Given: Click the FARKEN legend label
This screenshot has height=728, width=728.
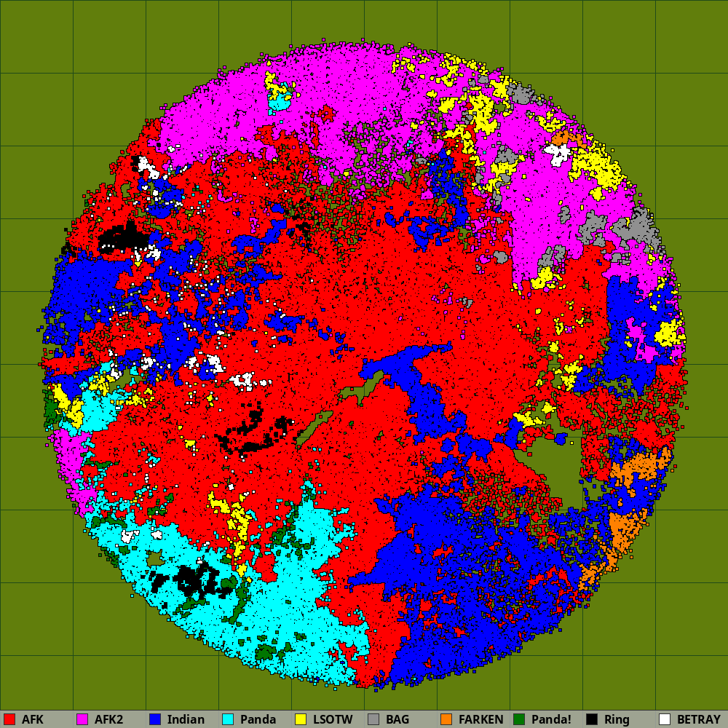Looking at the screenshot, I should (480, 719).
